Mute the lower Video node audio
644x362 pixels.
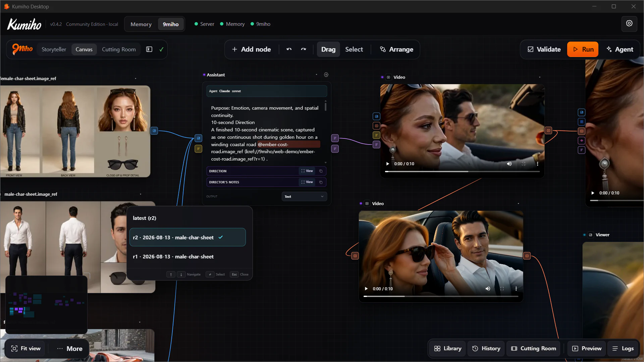488,289
